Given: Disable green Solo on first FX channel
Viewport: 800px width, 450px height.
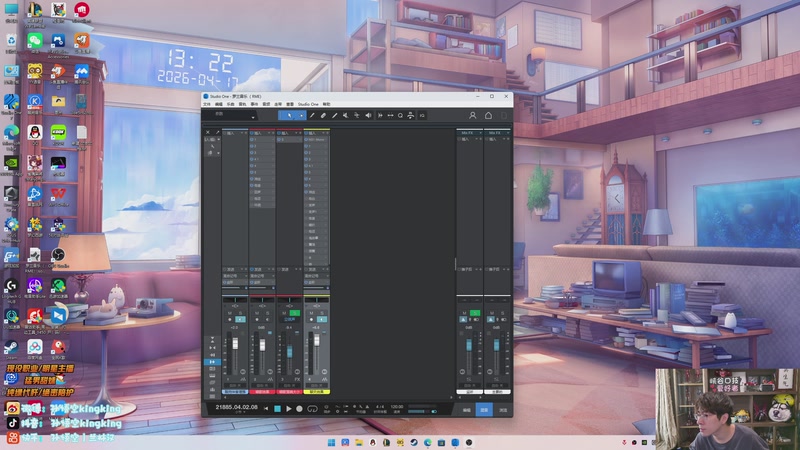Looking at the screenshot, I should pyautogui.click(x=475, y=313).
